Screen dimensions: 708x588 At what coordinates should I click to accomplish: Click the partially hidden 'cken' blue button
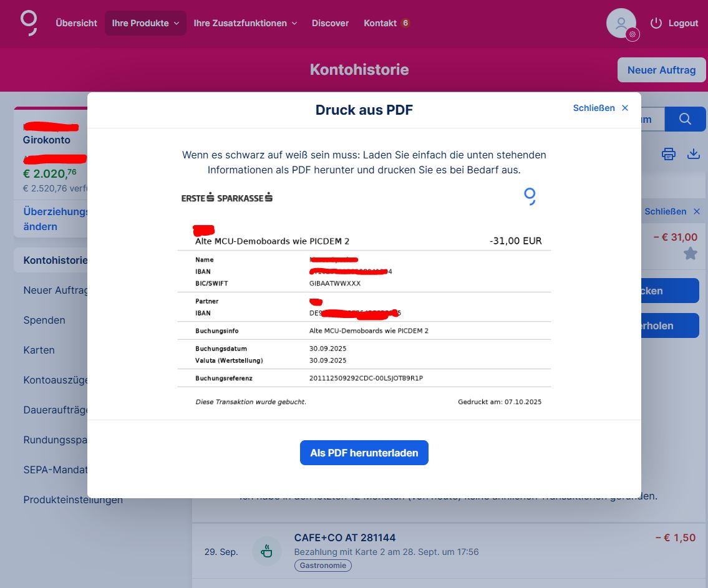point(670,291)
